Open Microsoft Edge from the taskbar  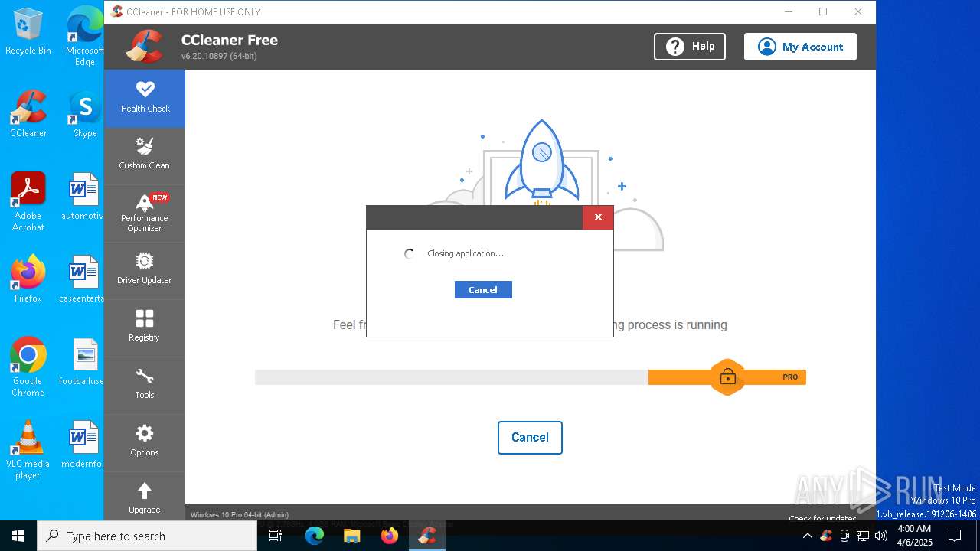tap(315, 536)
